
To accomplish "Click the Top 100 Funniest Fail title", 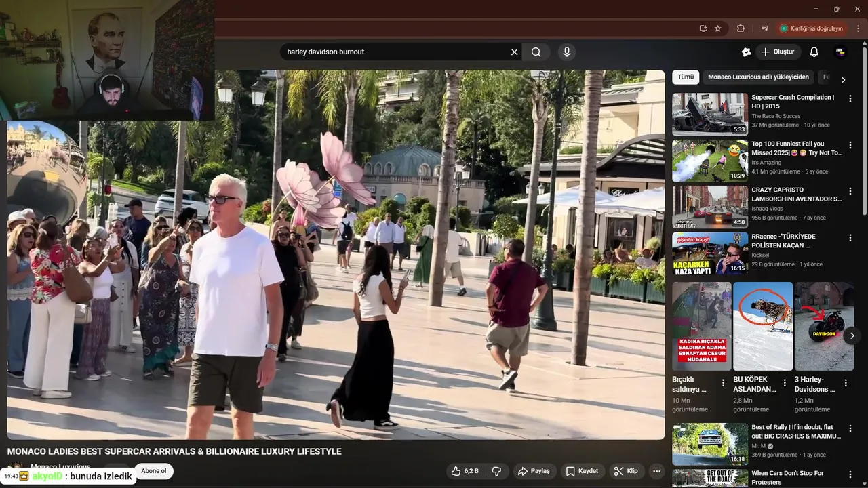I will point(796,148).
